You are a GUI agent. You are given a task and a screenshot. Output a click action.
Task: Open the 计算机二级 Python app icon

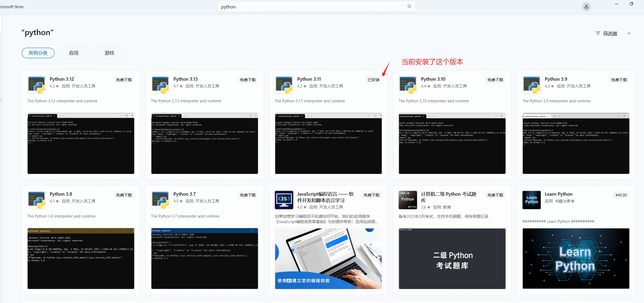pyautogui.click(x=408, y=200)
